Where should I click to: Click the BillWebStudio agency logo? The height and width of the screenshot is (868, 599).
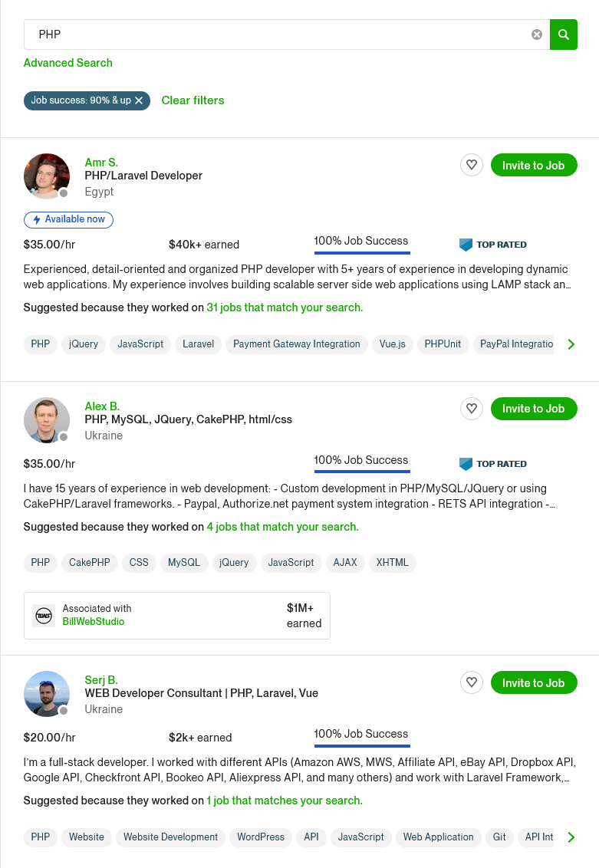44,615
